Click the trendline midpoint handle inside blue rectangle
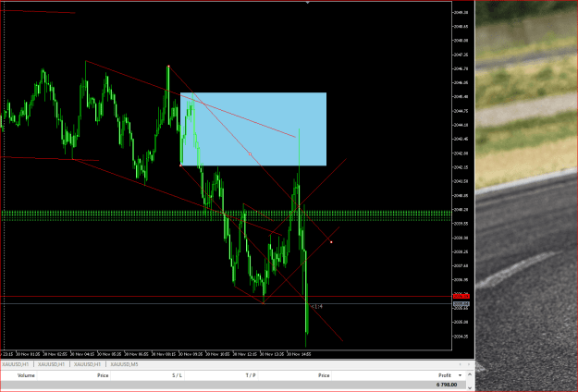The image size is (578, 392). (250, 154)
